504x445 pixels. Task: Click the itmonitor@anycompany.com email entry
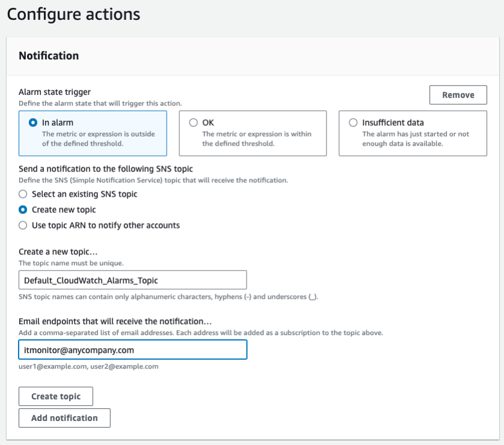[79, 349]
